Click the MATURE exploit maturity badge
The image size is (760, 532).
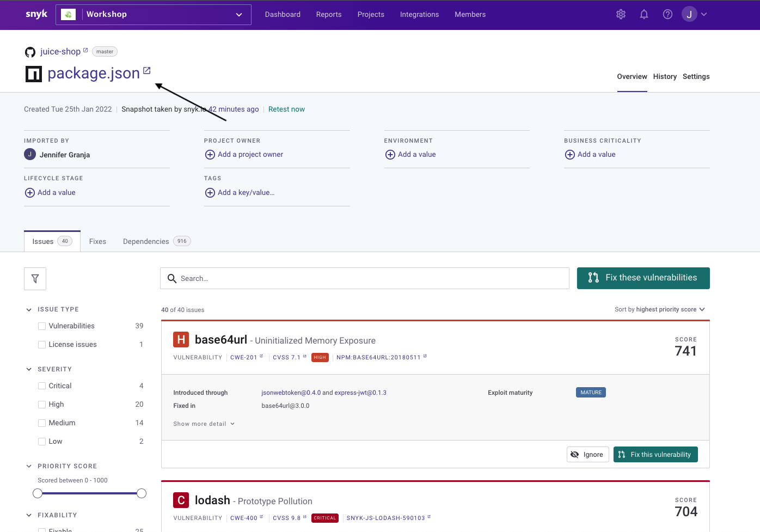click(x=591, y=393)
